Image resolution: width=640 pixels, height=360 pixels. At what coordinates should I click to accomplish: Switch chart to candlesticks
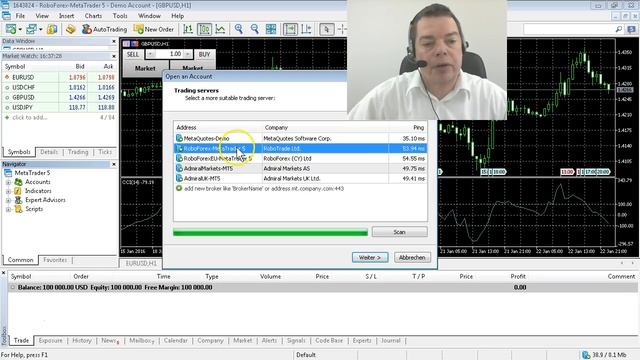pos(204,29)
